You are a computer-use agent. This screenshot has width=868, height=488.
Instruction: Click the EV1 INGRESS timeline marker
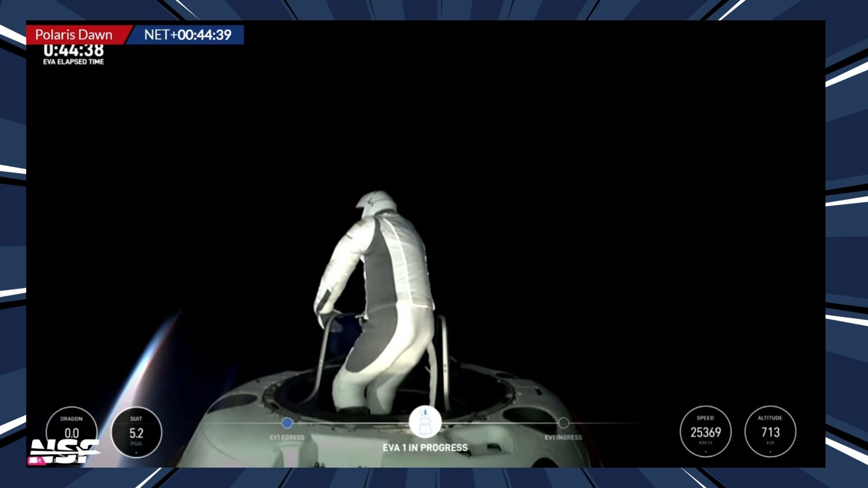click(563, 423)
